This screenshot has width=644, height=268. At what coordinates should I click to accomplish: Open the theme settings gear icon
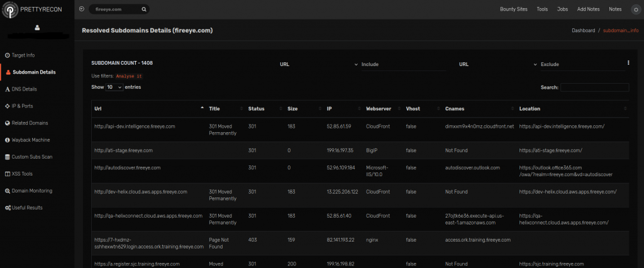pos(636,9)
